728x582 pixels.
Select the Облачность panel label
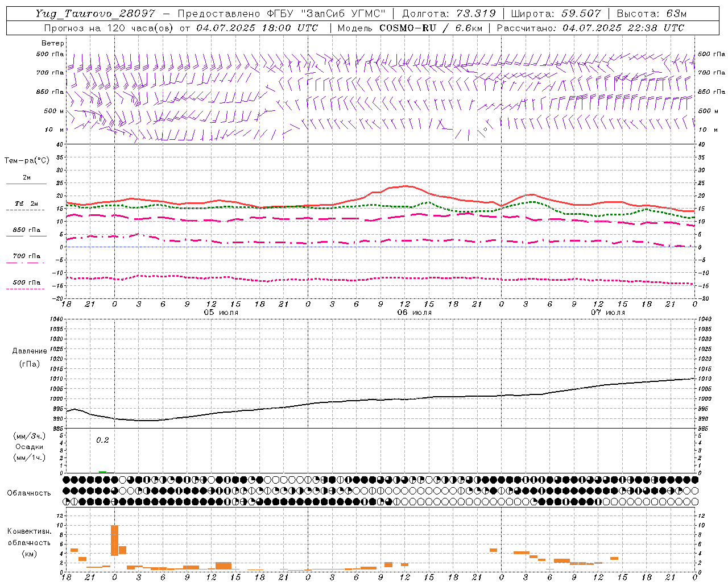pos(29,493)
